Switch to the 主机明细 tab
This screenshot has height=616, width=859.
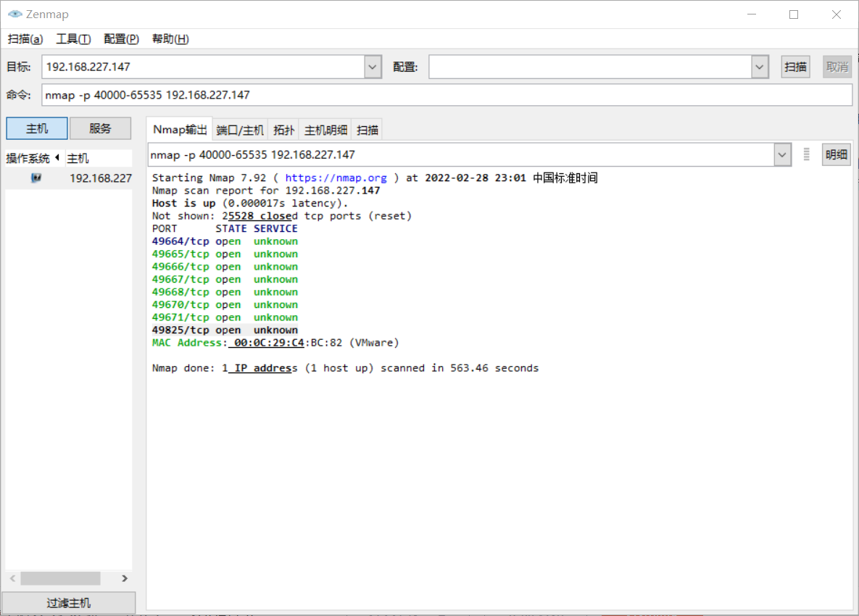click(x=325, y=130)
